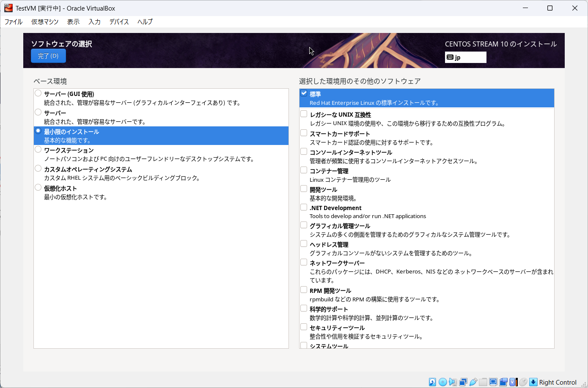Tick the システムツール checkbox
This screenshot has width=588, height=388.
[x=304, y=345]
